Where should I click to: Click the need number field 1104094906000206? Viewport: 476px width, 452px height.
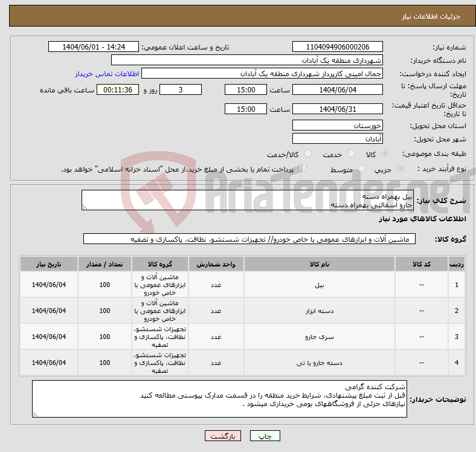337,47
